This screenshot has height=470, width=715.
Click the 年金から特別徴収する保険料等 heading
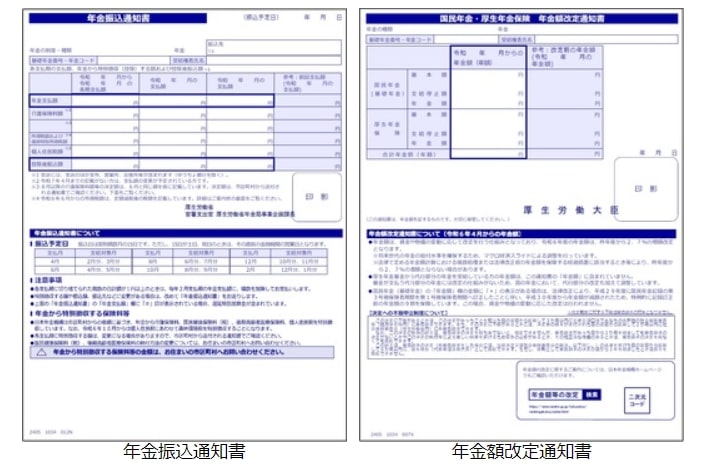point(82,314)
